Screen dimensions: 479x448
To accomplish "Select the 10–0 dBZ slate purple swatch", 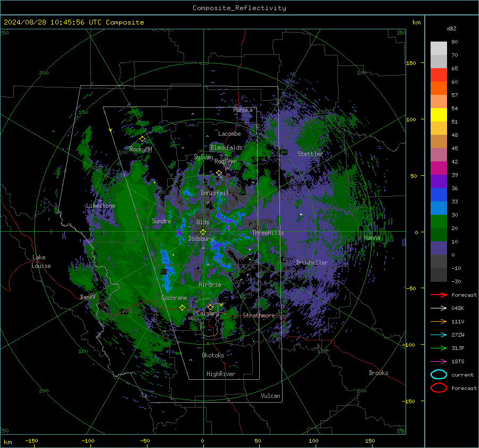I will click(x=439, y=248).
